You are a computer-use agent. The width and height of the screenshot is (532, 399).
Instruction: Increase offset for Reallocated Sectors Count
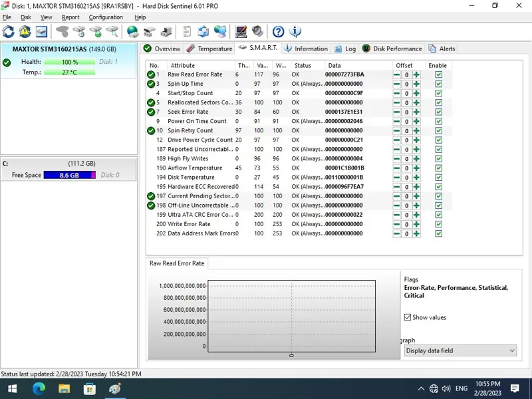click(416, 102)
